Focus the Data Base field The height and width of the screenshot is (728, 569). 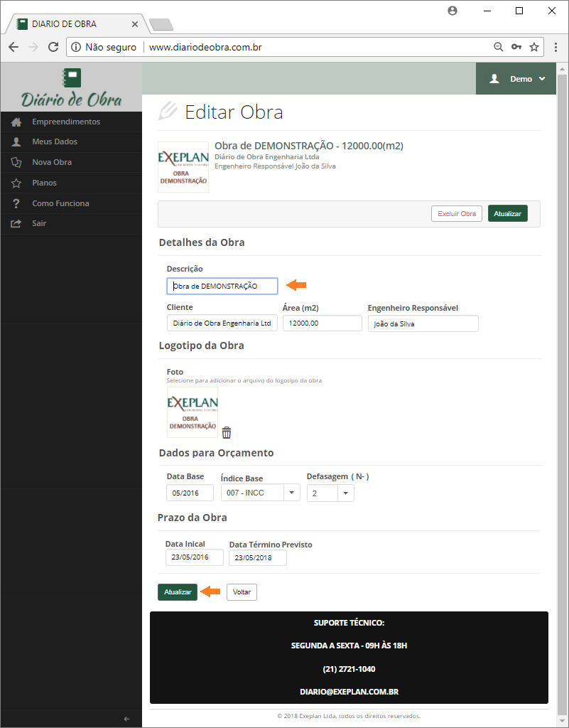pyautogui.click(x=190, y=493)
